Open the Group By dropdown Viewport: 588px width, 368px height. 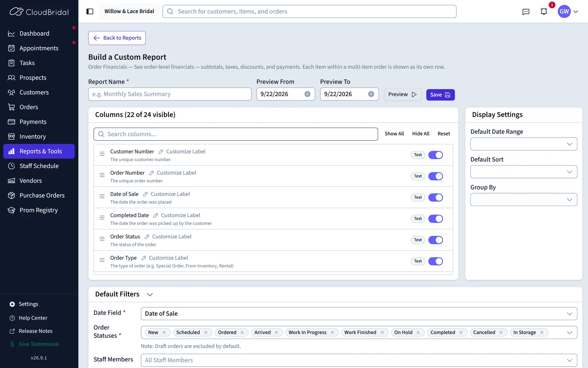tap(524, 199)
